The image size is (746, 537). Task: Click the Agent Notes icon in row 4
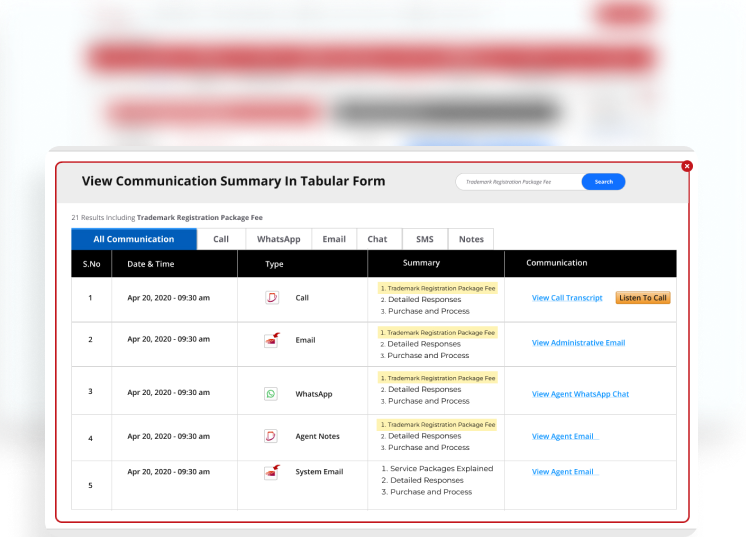click(271, 436)
